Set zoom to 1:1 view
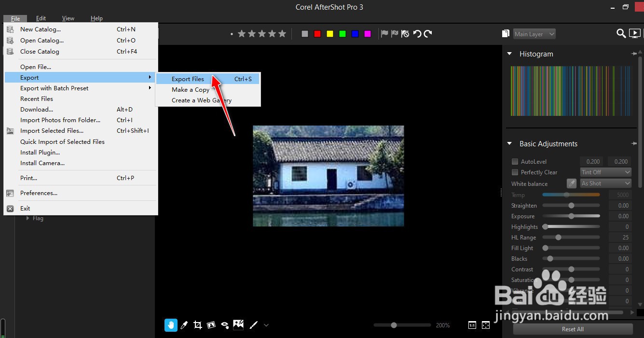The height and width of the screenshot is (338, 644). tap(472, 325)
